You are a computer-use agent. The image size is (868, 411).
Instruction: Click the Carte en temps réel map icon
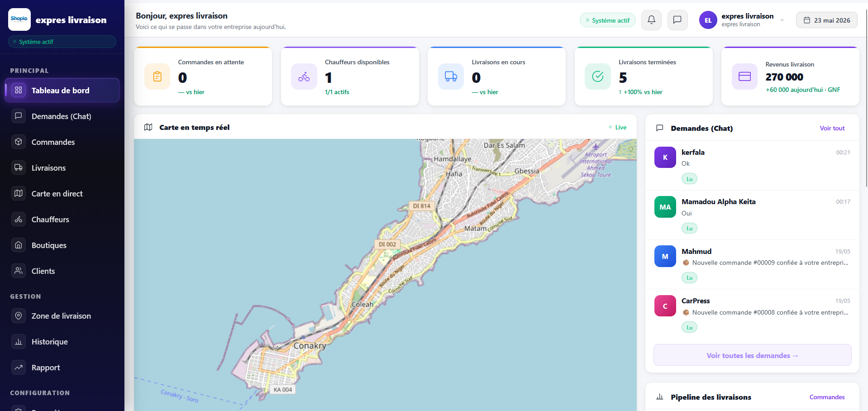pyautogui.click(x=148, y=127)
